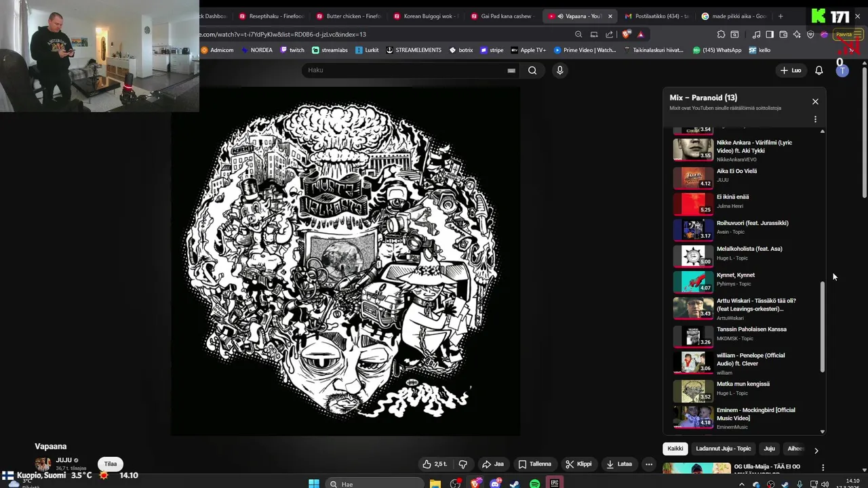
Task: Open the media control music note icon
Action: 756,35
